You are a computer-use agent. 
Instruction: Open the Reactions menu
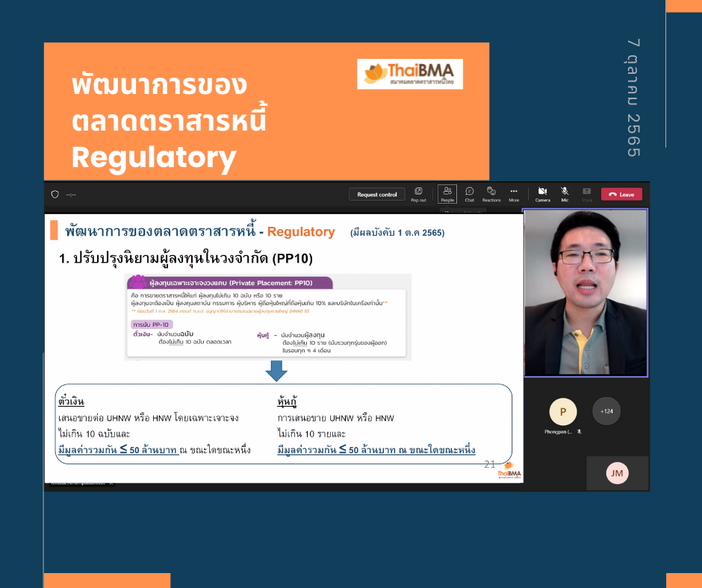[491, 194]
